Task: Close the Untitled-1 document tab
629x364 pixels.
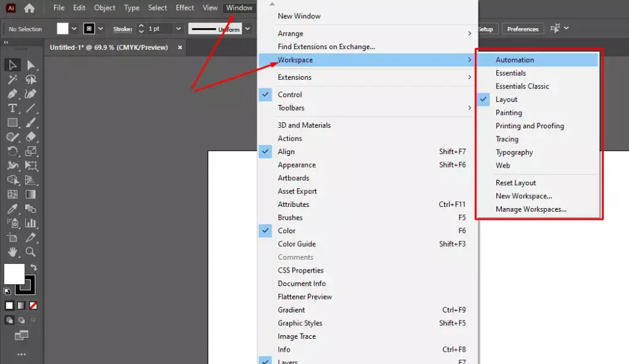Action: click(x=180, y=47)
